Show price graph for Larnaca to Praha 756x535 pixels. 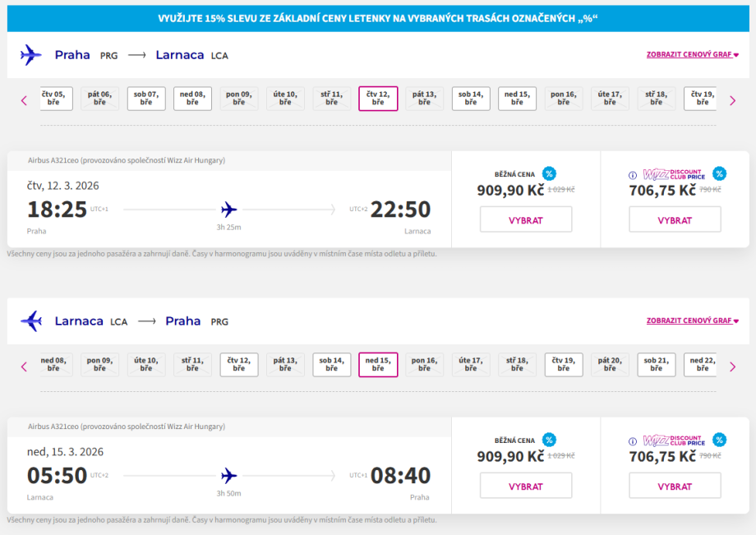(692, 321)
